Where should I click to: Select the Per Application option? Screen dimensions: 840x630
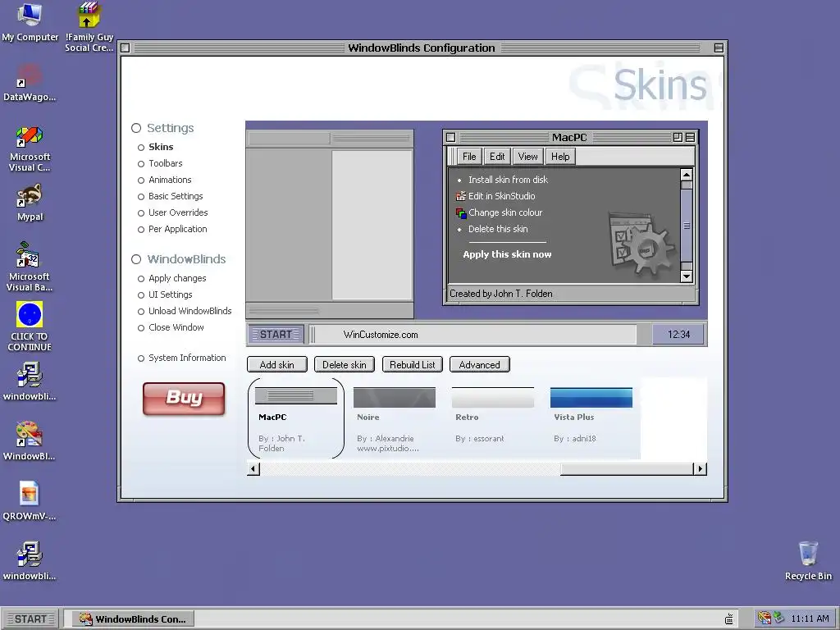click(172, 230)
